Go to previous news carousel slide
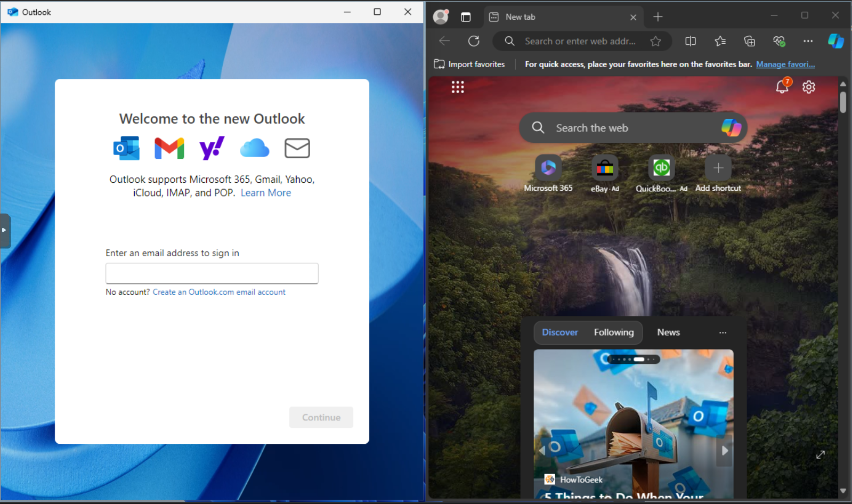The height and width of the screenshot is (504, 852). (x=542, y=450)
